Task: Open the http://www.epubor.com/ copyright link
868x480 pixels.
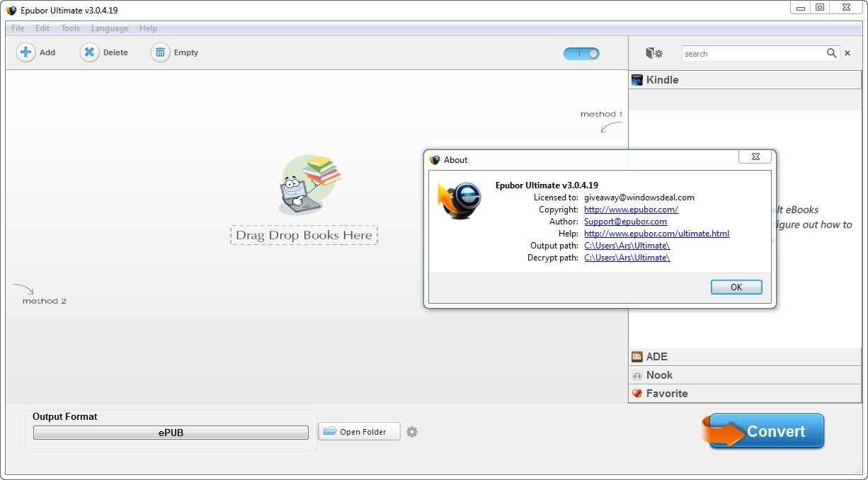Action: pos(632,210)
